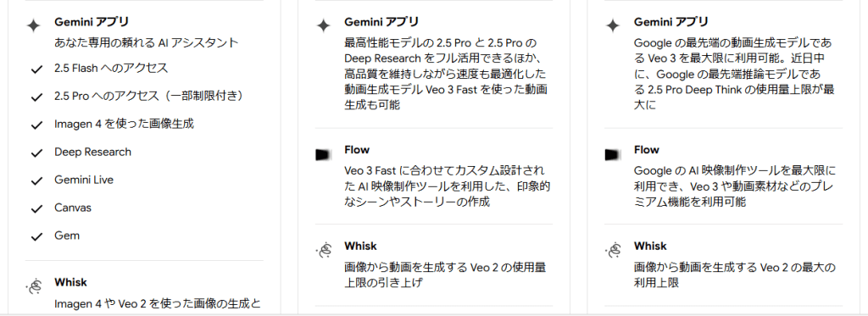Click the Flow icon in right column
The width and height of the screenshot is (868, 316).
(x=613, y=154)
